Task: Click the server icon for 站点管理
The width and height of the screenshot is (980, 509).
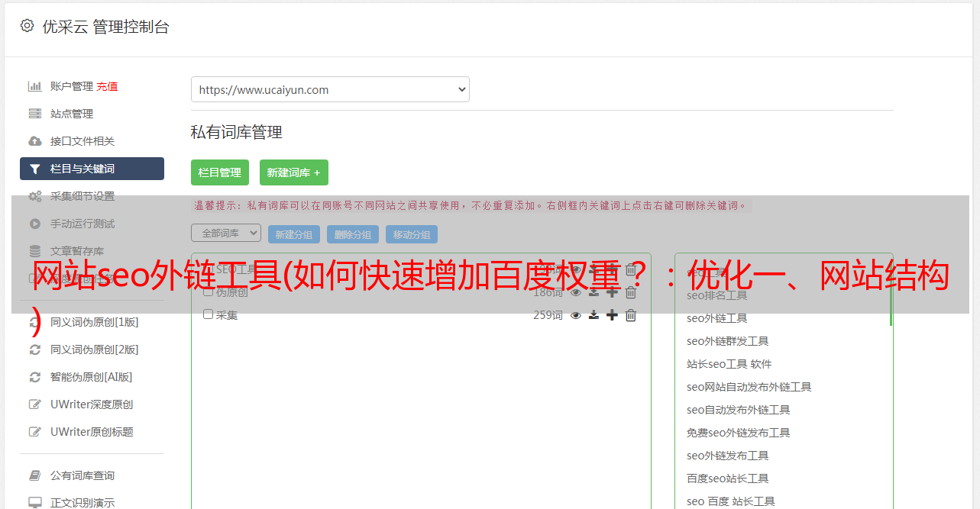Action: [35, 114]
